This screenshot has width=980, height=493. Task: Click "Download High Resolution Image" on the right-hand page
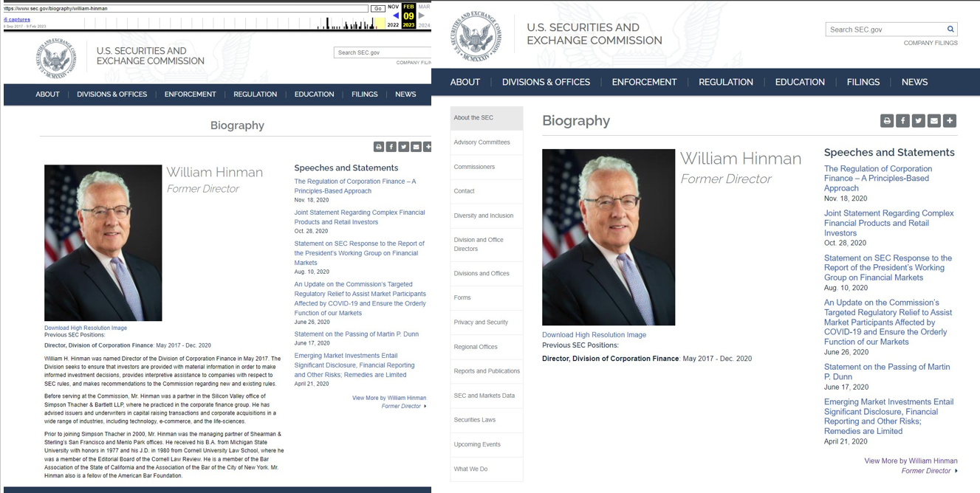click(x=594, y=335)
